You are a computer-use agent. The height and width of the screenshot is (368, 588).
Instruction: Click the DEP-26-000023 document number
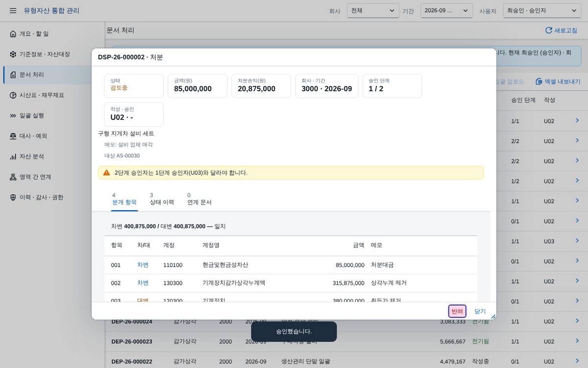click(132, 342)
